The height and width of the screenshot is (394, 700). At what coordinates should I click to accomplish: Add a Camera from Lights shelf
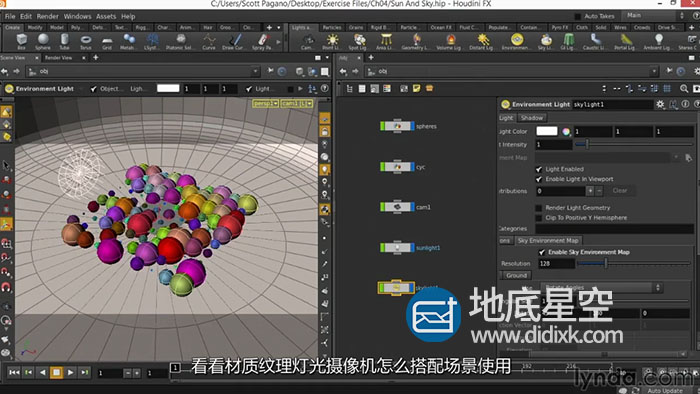pyautogui.click(x=307, y=41)
